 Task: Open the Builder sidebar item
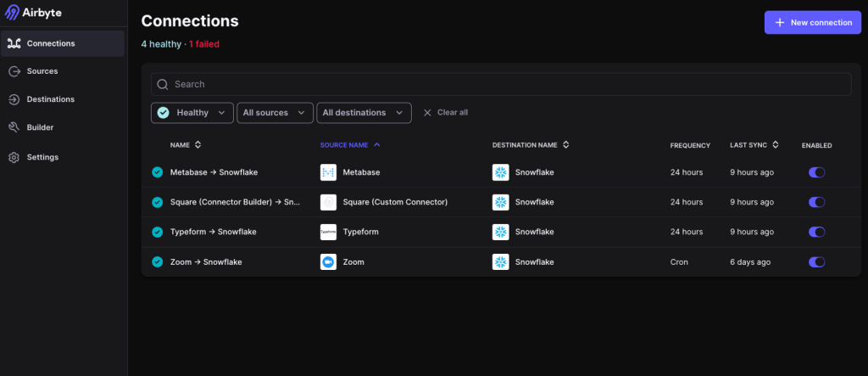coord(63,127)
